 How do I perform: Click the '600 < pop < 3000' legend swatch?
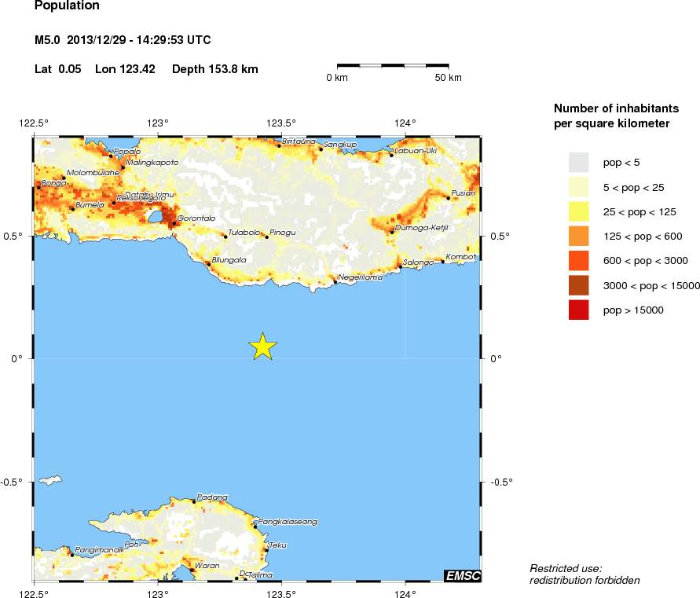click(x=578, y=261)
